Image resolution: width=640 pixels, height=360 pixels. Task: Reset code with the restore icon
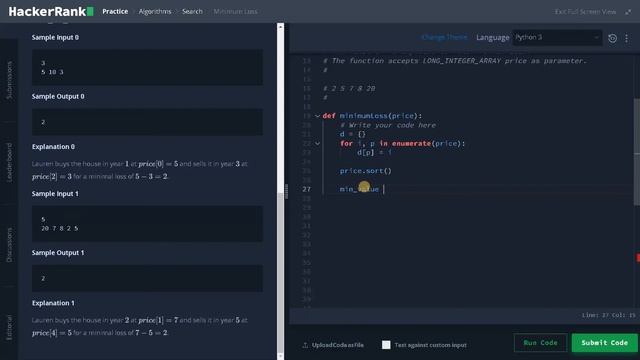pos(612,38)
